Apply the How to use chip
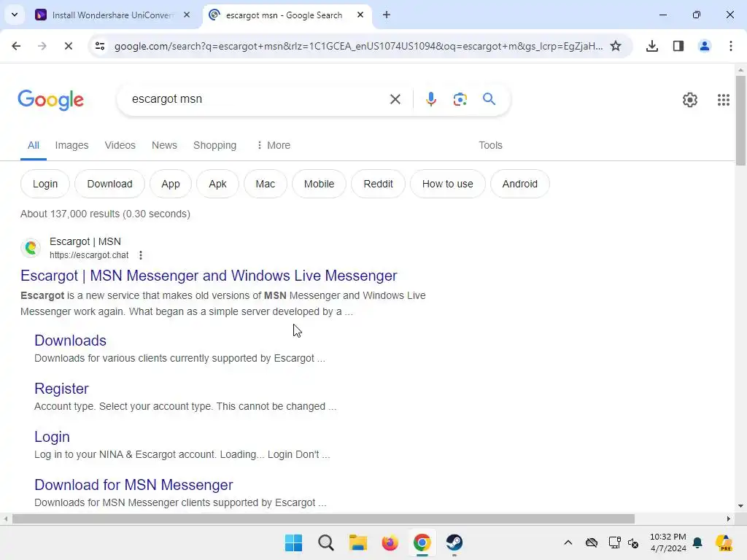 [448, 184]
